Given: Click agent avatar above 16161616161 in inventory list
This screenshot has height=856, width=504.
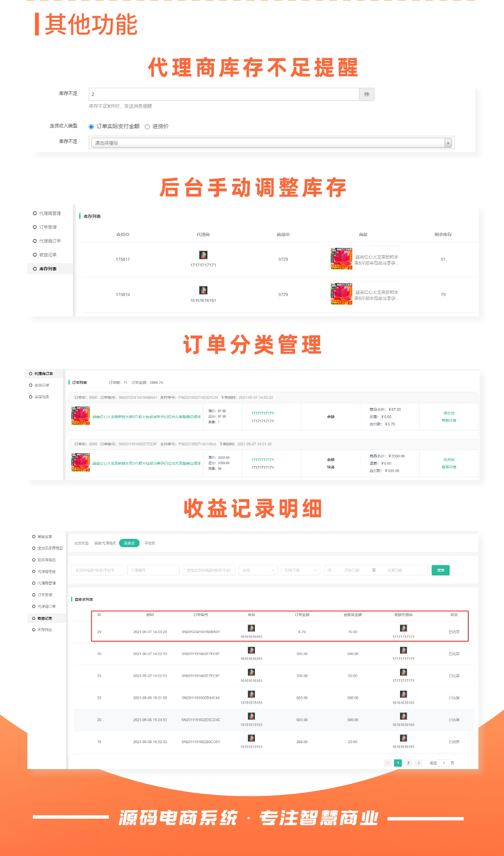Looking at the screenshot, I should point(203,290).
